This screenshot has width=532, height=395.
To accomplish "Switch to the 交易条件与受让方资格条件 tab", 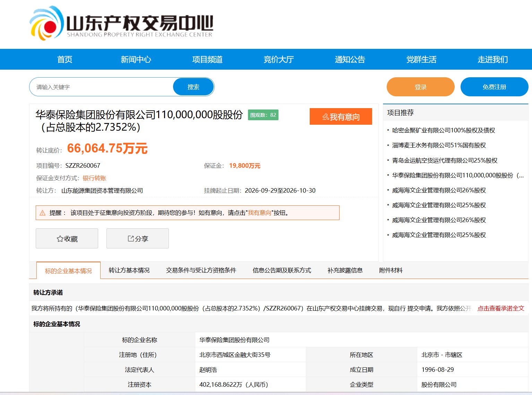I will 201,270.
